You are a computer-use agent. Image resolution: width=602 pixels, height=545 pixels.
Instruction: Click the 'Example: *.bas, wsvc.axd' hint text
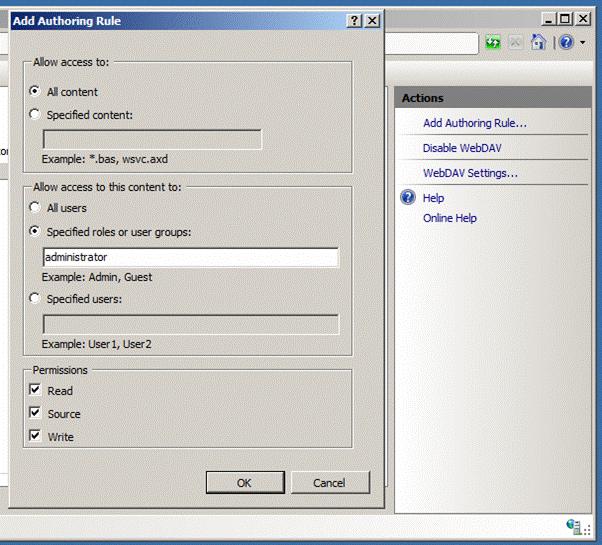tap(105, 159)
